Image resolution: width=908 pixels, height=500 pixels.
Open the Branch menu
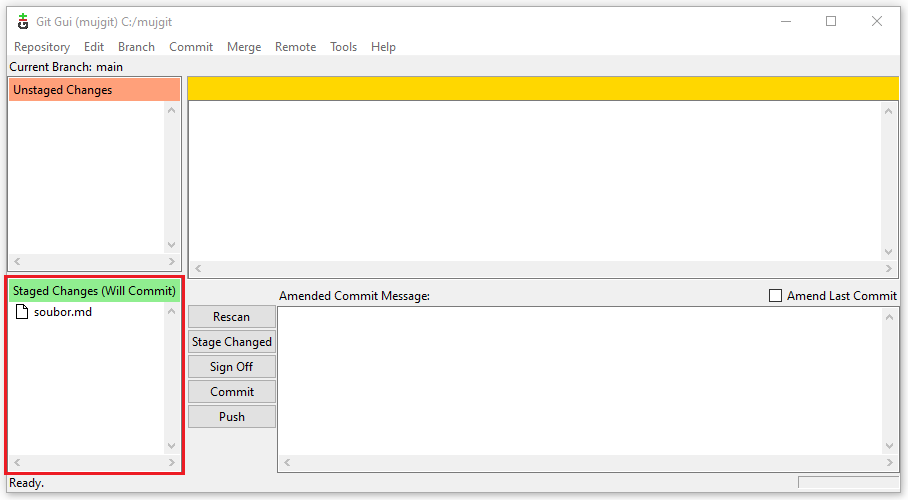[x=136, y=47]
